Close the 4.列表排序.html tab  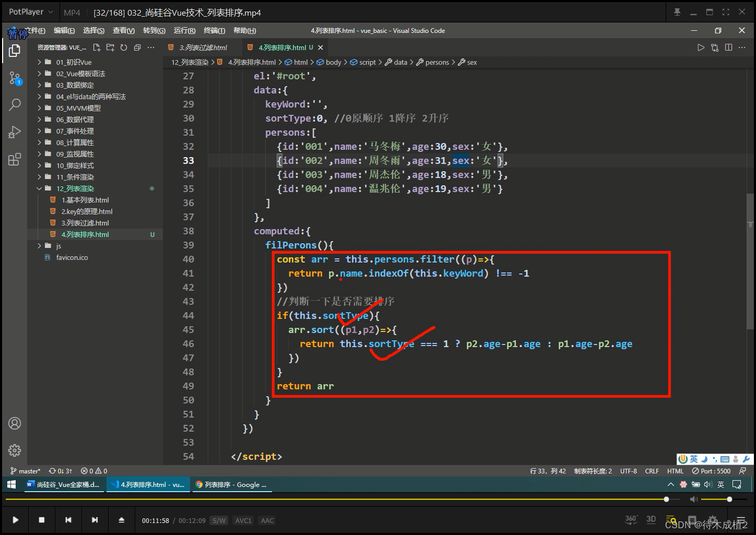(x=321, y=47)
